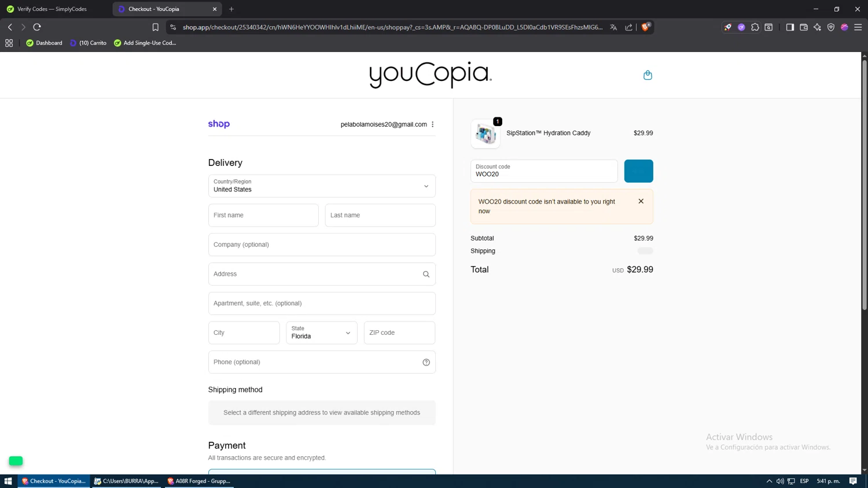Open the Windows Start menu

pyautogui.click(x=8, y=481)
